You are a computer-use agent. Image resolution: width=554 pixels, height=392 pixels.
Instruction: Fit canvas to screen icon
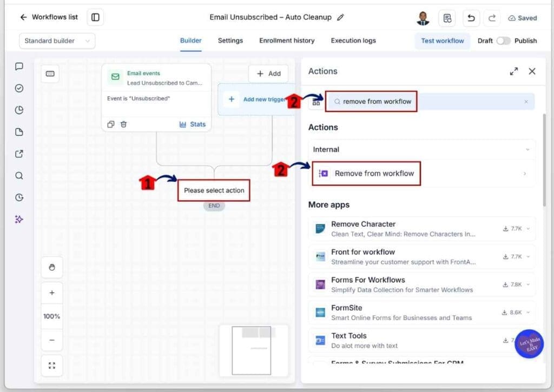tap(52, 366)
